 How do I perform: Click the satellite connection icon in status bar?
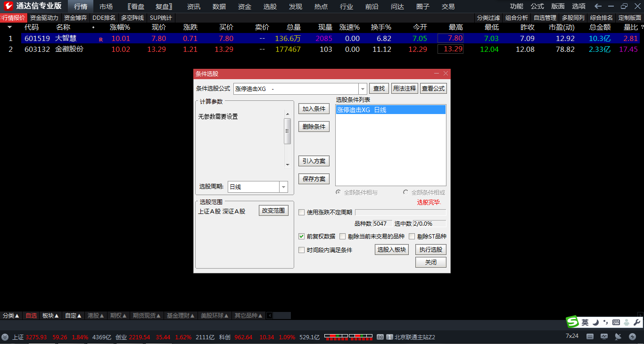pos(618,336)
